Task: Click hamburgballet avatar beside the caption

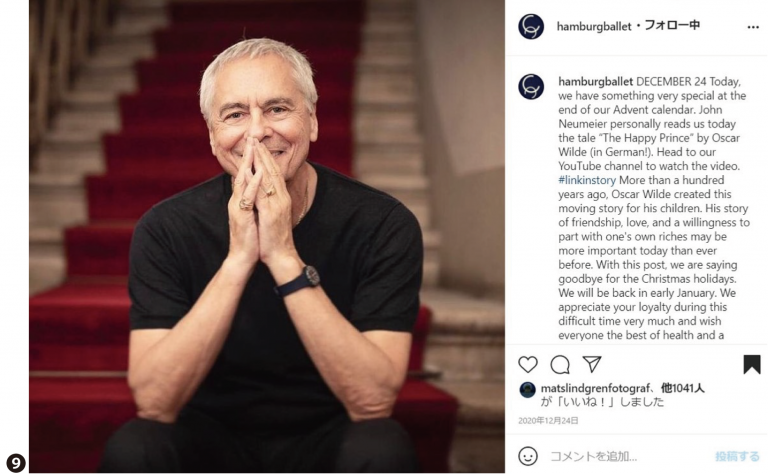Action: coord(531,87)
